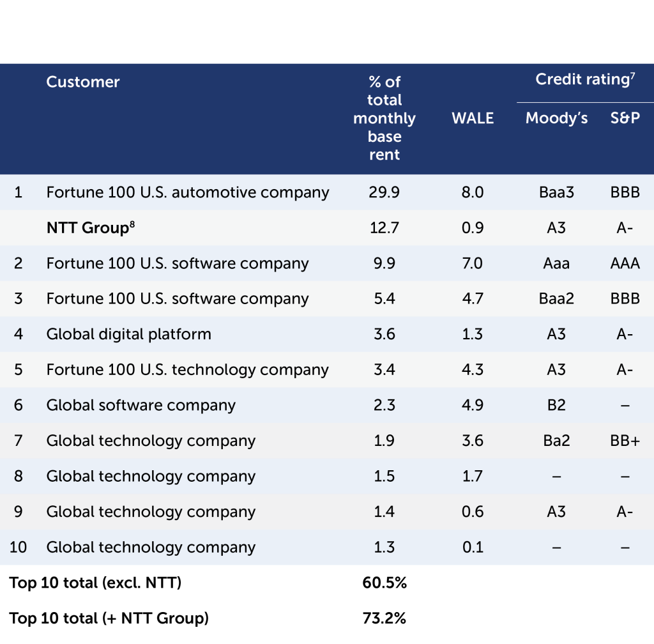Click the Customer column header
This screenshot has width=654, height=644.
tap(83, 82)
